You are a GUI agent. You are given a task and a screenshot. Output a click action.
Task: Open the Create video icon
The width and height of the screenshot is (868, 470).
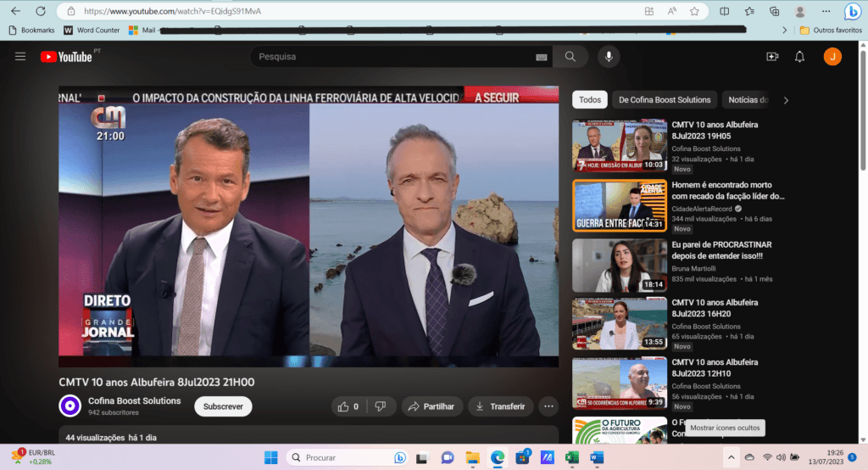click(x=771, y=57)
